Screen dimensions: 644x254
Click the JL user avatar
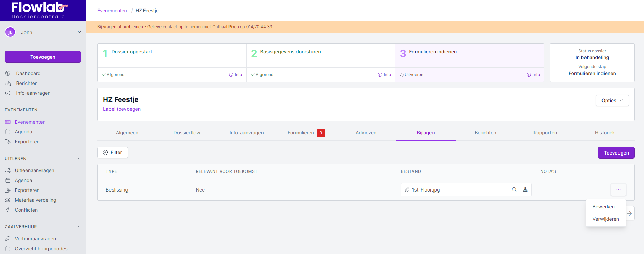click(10, 32)
